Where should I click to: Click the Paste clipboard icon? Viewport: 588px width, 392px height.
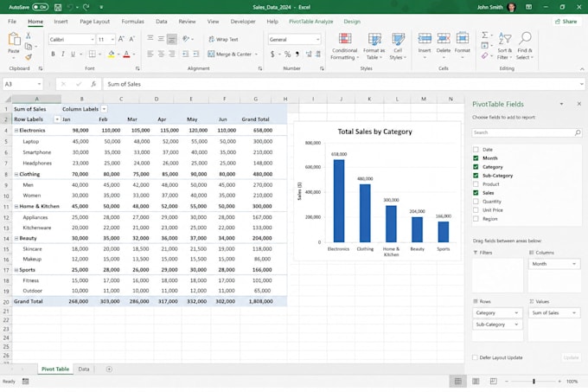click(x=14, y=40)
